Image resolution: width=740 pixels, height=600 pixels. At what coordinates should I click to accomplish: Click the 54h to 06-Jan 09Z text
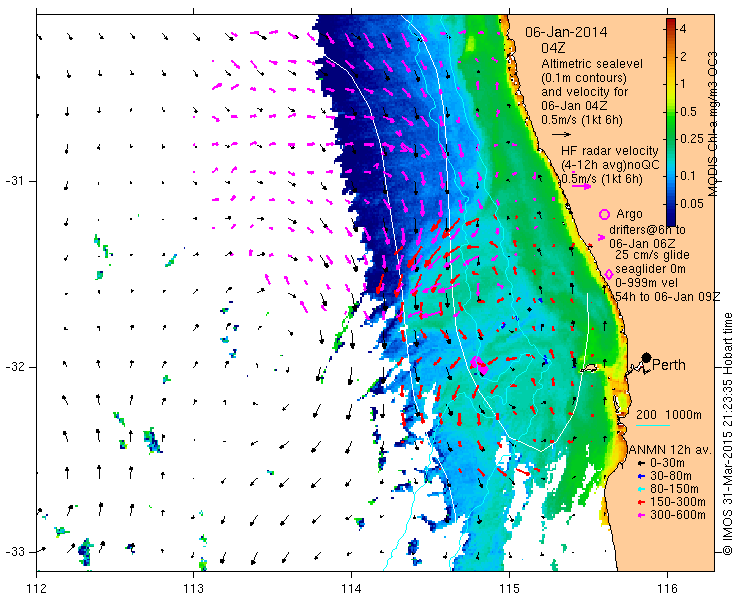click(x=668, y=296)
